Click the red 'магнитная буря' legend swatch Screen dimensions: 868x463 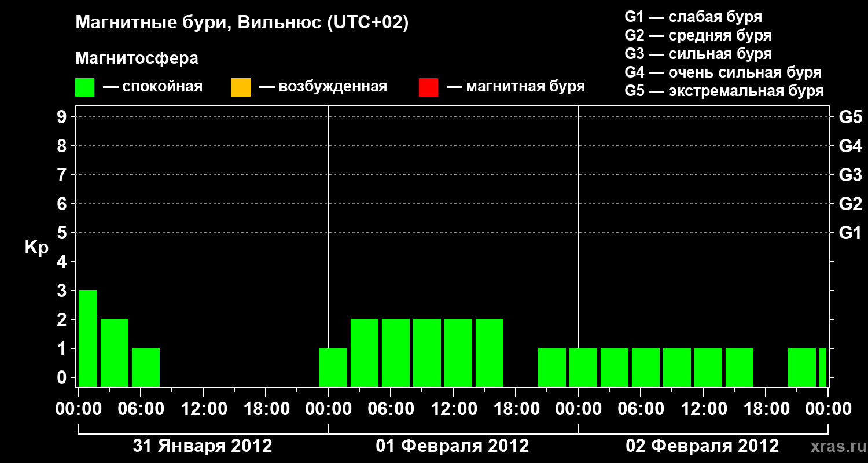[x=428, y=87]
